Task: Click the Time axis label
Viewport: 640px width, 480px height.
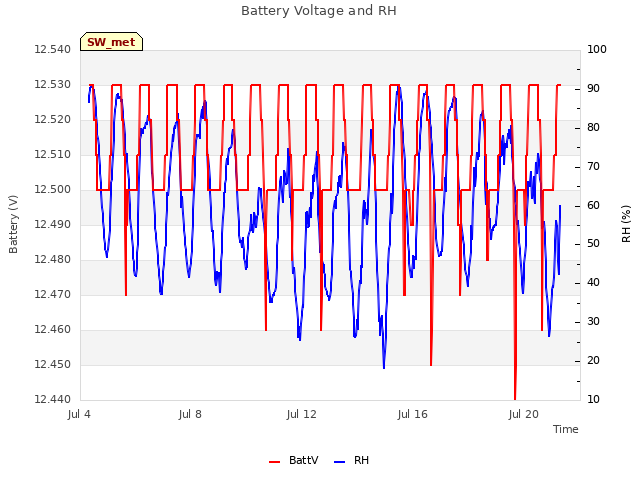Action: [565, 429]
